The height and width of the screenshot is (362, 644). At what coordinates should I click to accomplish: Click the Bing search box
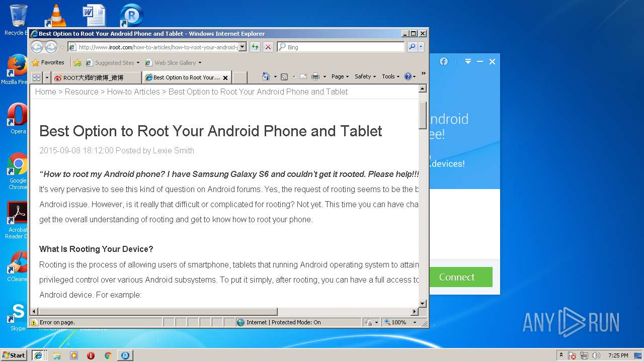341,47
